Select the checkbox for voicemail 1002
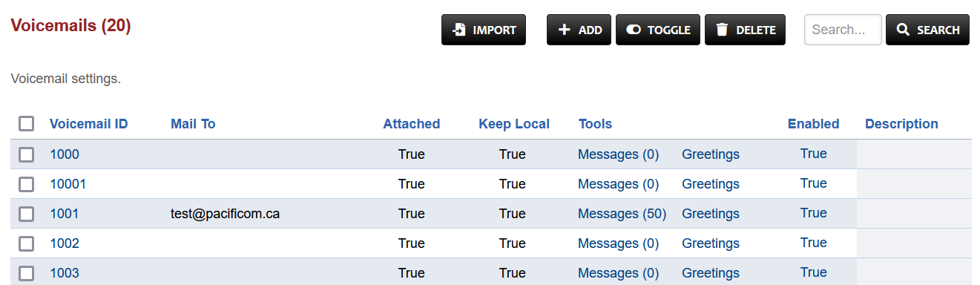This screenshot has height=285, width=980. pos(27,243)
